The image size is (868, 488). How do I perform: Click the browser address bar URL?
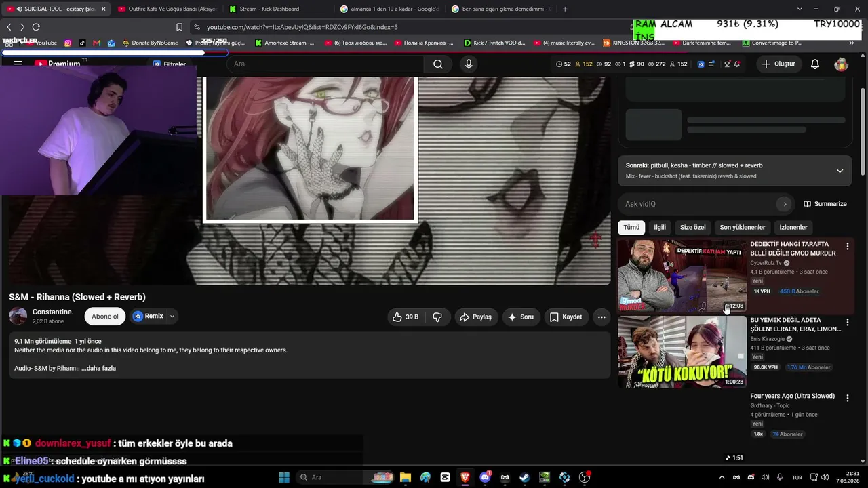click(x=302, y=27)
